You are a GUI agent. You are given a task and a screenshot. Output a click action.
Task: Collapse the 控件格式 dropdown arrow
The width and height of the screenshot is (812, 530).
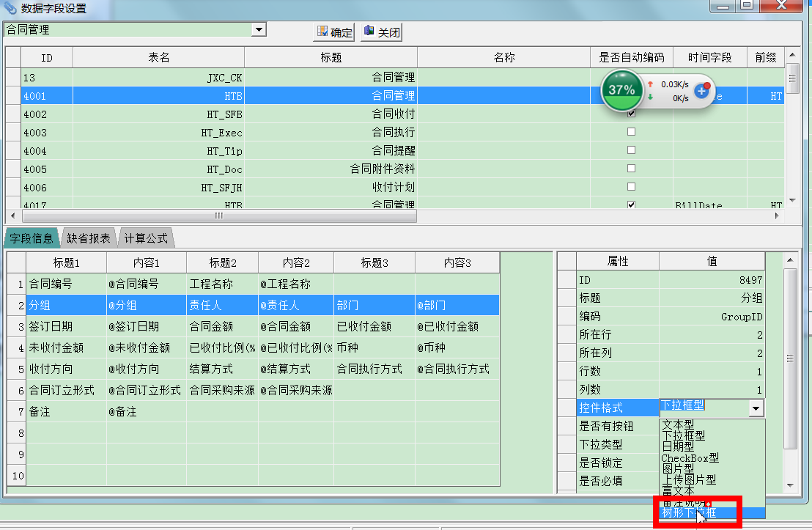[x=756, y=408]
